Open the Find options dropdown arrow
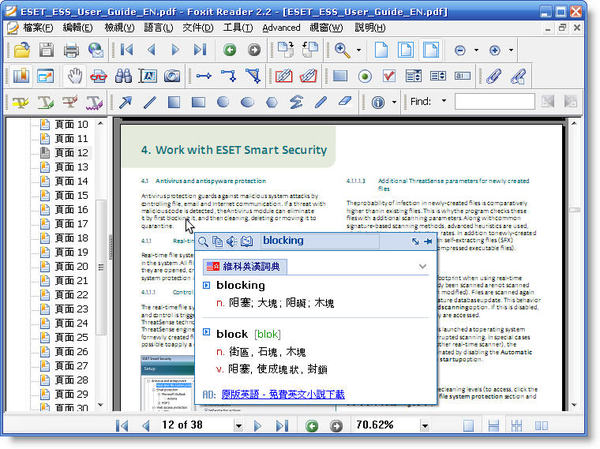Screen dimensions: 600x449 tap(444, 101)
